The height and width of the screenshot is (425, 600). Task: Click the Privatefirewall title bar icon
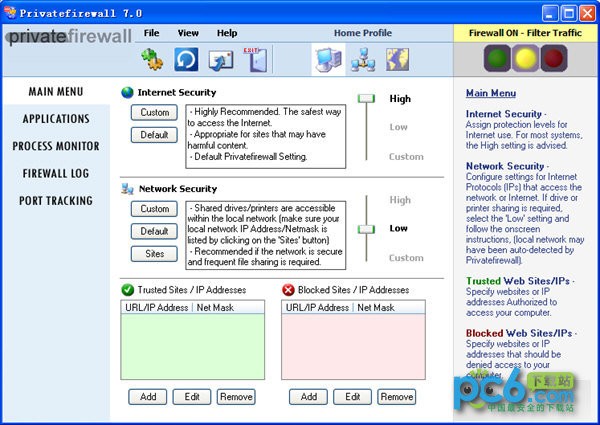click(10, 13)
